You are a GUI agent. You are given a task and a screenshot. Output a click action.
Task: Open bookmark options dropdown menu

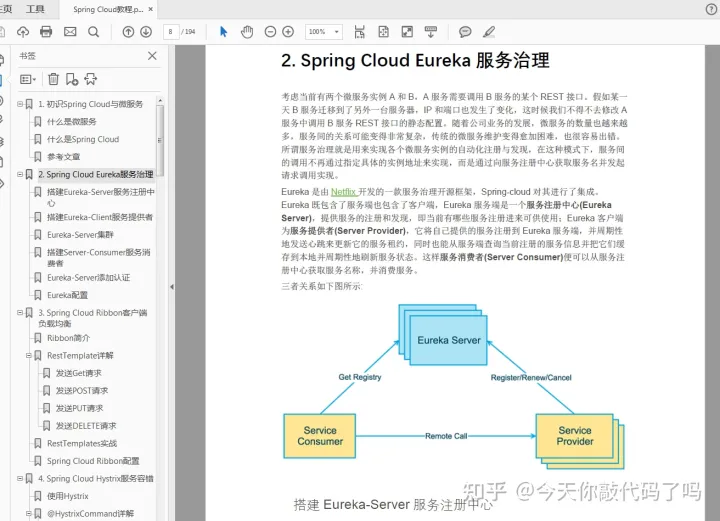[x=28, y=79]
